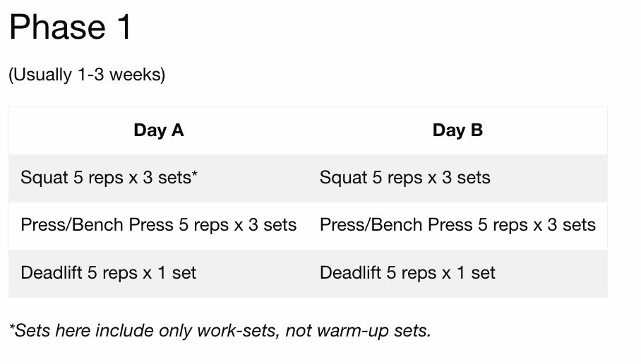Viewport: 641px width, 364px height.
Task: Select Day A Press/Bench Press cell
Action: tap(158, 225)
